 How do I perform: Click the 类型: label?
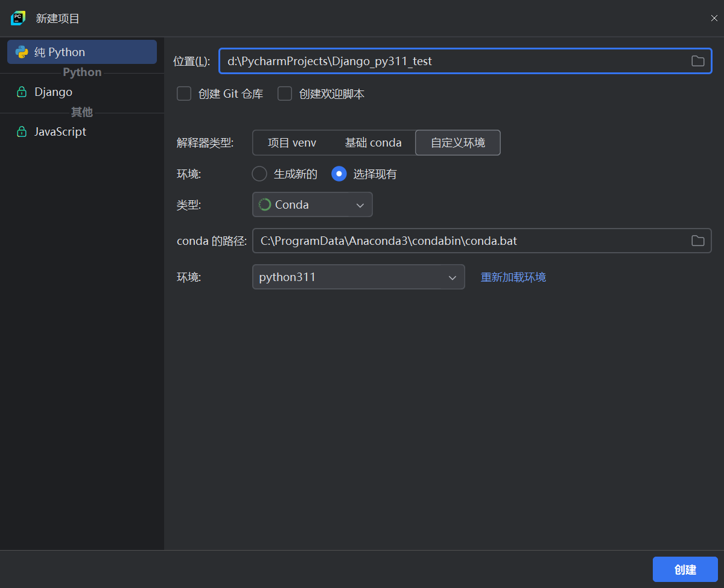pyautogui.click(x=189, y=204)
